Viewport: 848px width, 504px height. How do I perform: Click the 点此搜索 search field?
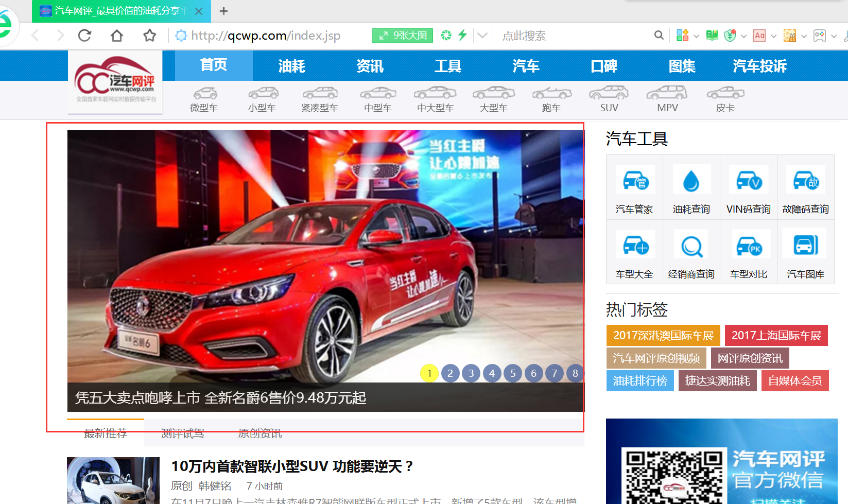[572, 36]
